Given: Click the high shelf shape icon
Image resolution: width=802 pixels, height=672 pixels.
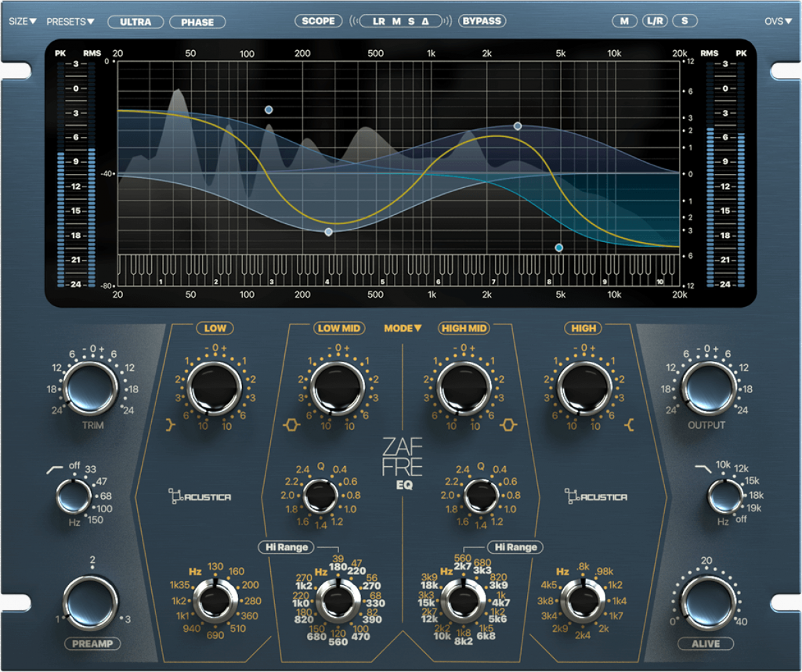Looking at the screenshot, I should pyautogui.click(x=629, y=425).
